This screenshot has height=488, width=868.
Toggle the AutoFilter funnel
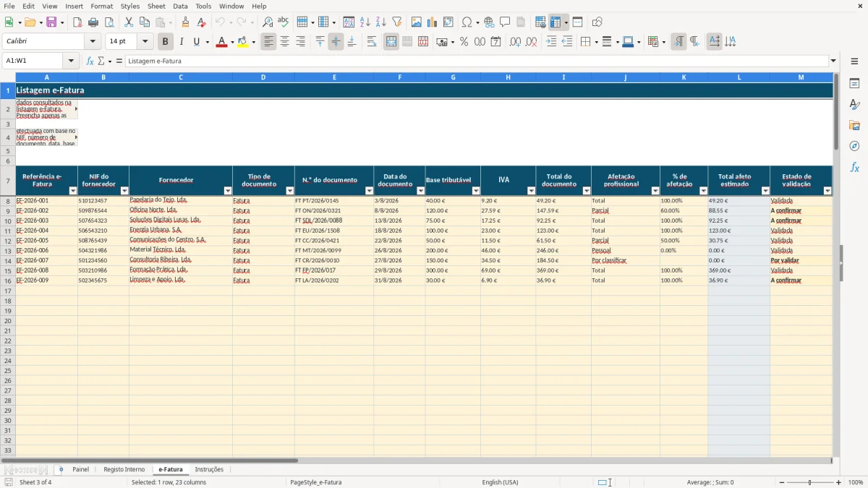point(397,22)
